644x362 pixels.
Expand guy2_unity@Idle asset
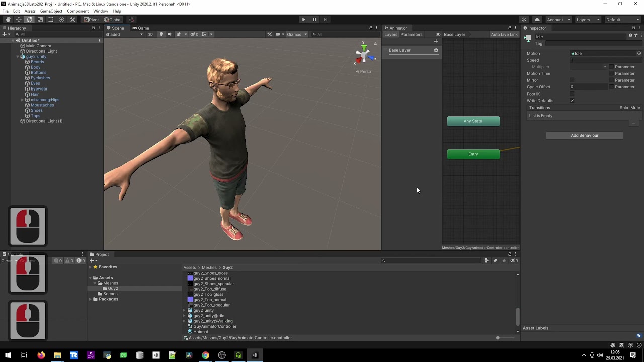point(184,316)
